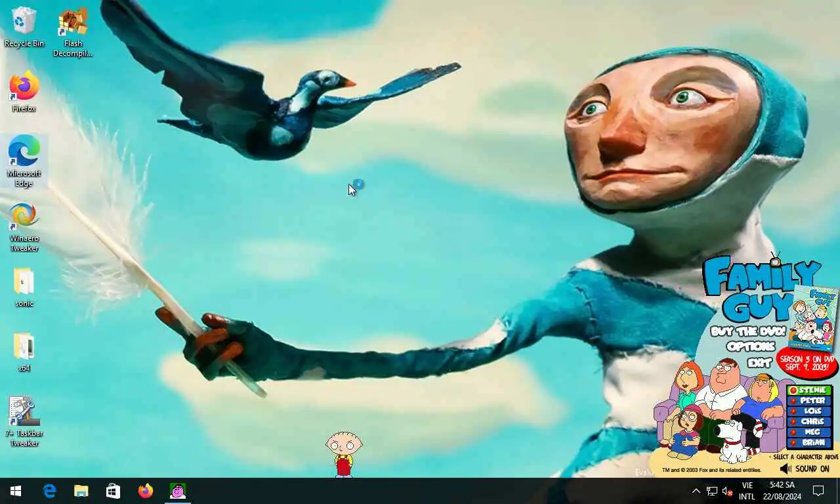Click the Family Guy DVD cover thumbnail

[813, 318]
